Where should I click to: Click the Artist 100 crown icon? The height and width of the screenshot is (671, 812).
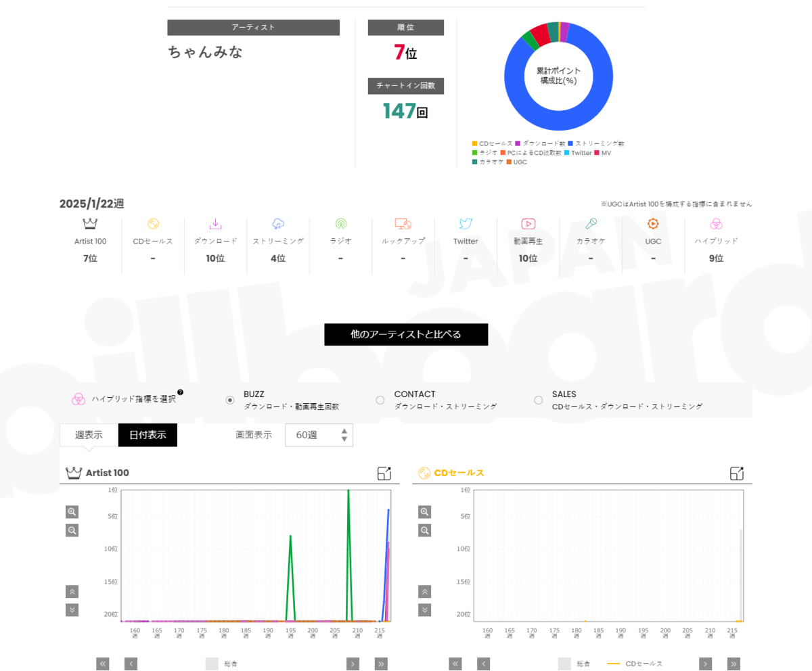tap(91, 224)
